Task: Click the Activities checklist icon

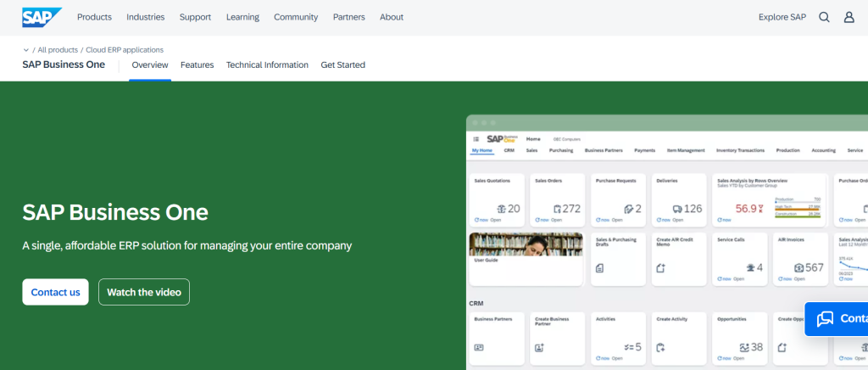Action: coord(629,347)
